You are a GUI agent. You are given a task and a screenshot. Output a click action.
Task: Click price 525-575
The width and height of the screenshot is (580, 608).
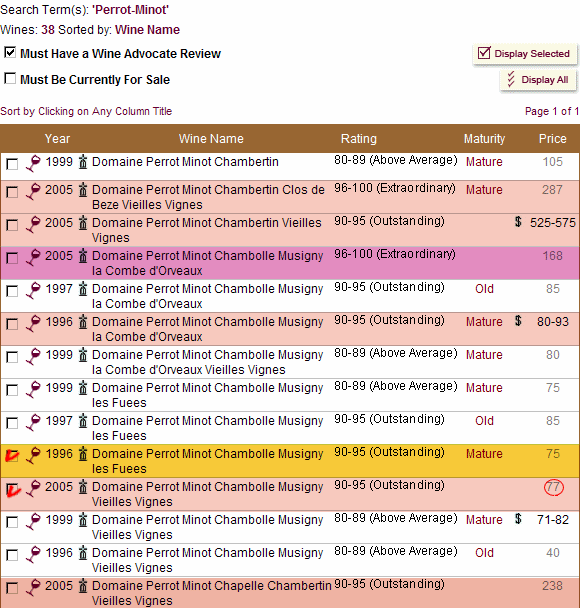tap(553, 223)
